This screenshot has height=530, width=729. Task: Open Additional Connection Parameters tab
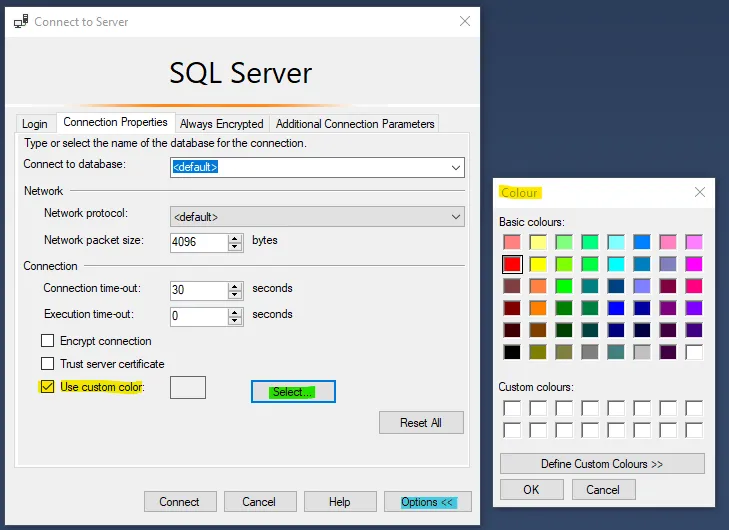click(355, 124)
